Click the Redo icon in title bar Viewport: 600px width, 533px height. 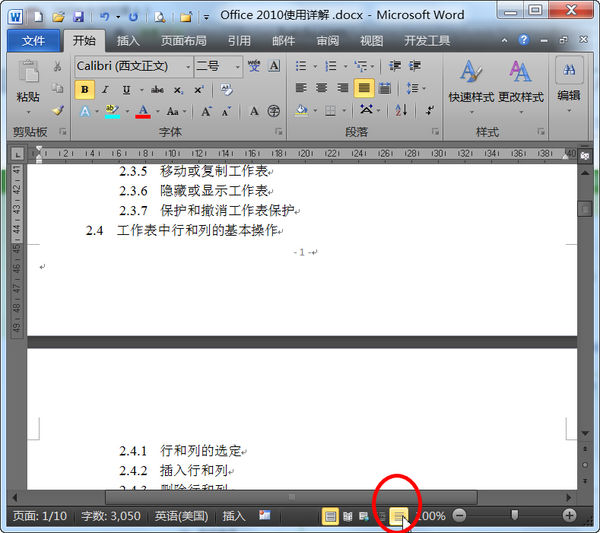coord(133,16)
